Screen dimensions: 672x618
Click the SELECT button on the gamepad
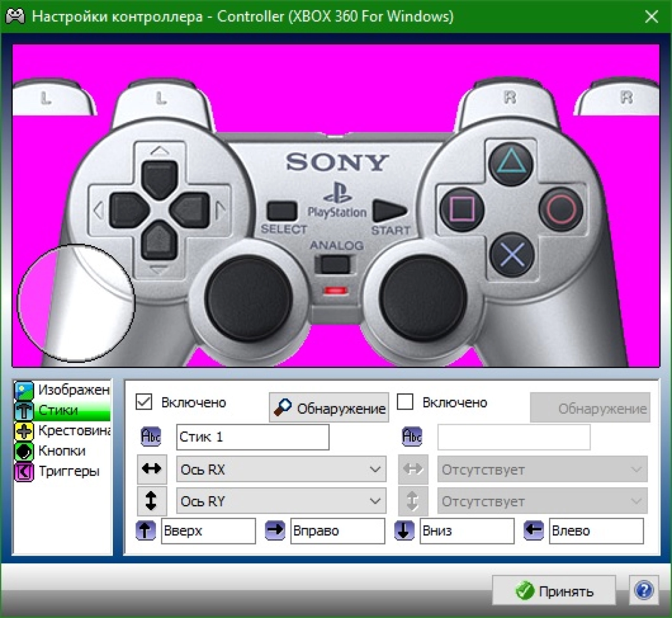pyautogui.click(x=282, y=211)
